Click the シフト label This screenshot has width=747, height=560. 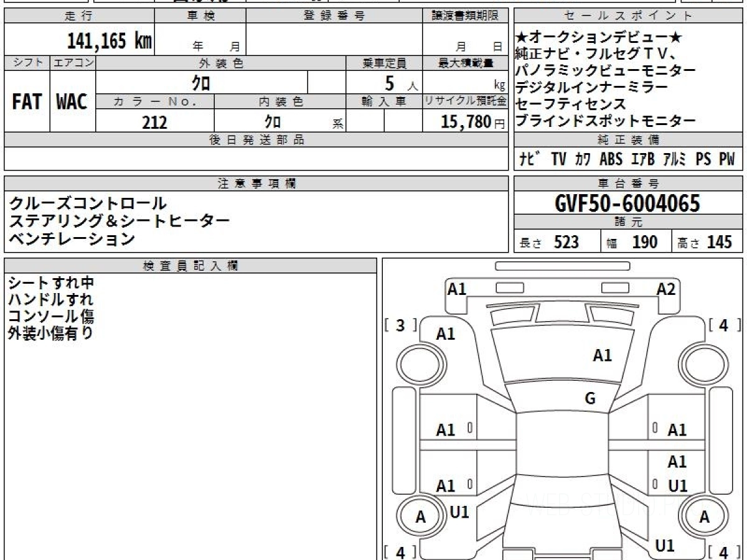pos(27,63)
